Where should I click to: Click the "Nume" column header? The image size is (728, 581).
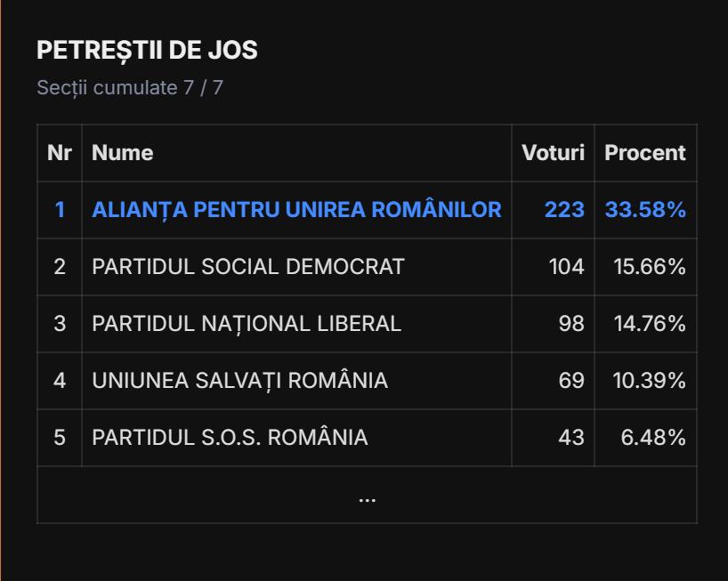[123, 153]
